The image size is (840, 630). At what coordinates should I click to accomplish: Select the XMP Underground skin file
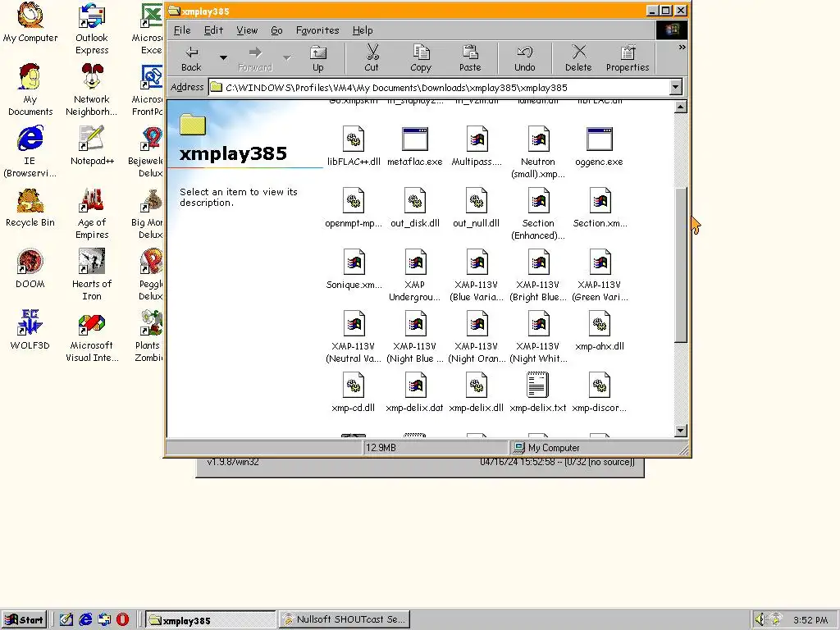pos(414,276)
